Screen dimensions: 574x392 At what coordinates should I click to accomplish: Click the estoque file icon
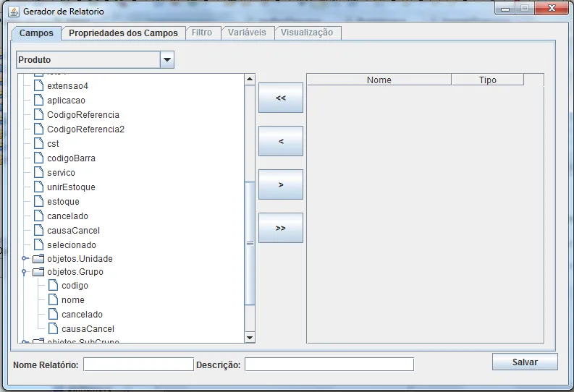click(38, 201)
